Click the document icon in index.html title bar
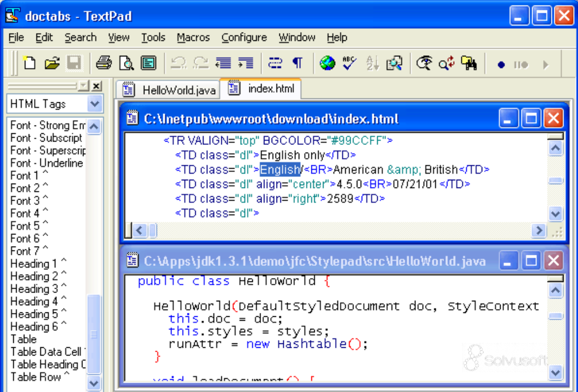This screenshot has width=578, height=392. pyautogui.click(x=132, y=119)
